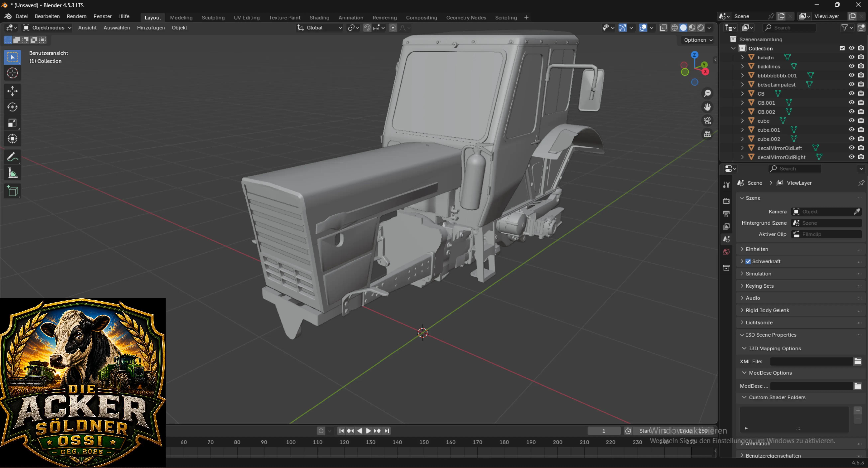The image size is (868, 468).
Task: Open the Ansicht menu in viewport header
Action: point(87,28)
